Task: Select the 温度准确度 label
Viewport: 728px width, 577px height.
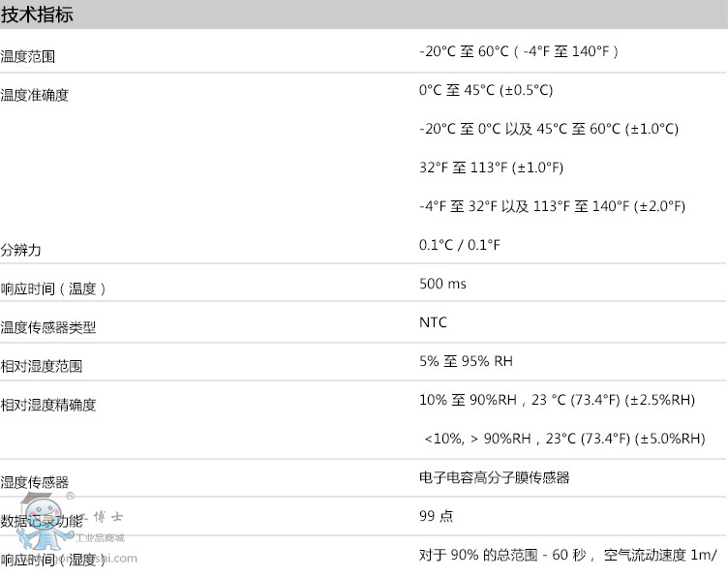Action: click(35, 95)
